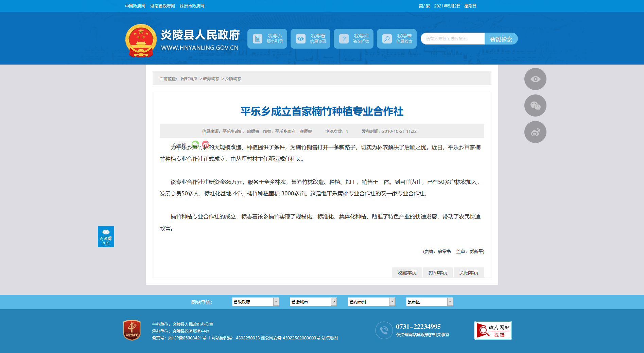Image resolution: width=644 pixels, height=353 pixels.
Task: Click the round gray Weibo icon
Action: coord(535,132)
